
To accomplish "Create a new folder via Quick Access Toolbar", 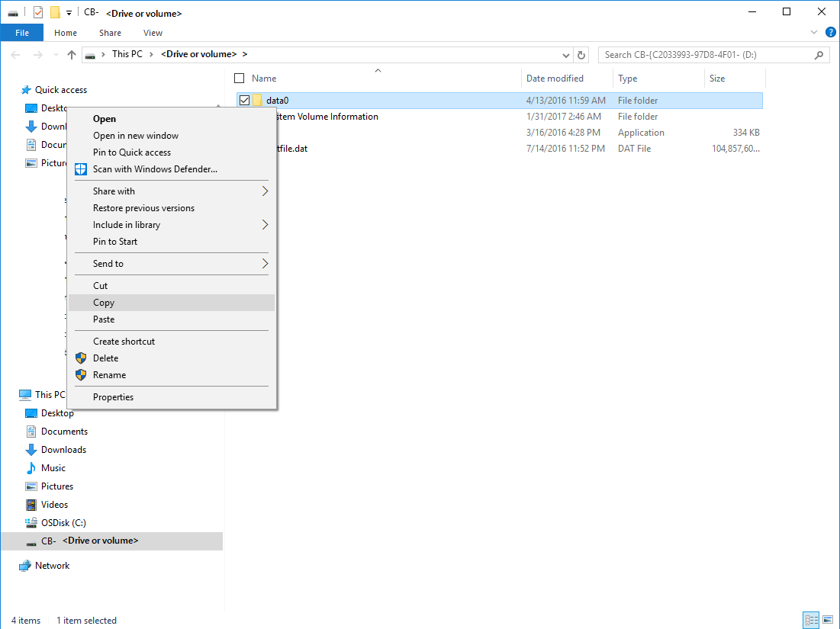I will 53,11.
